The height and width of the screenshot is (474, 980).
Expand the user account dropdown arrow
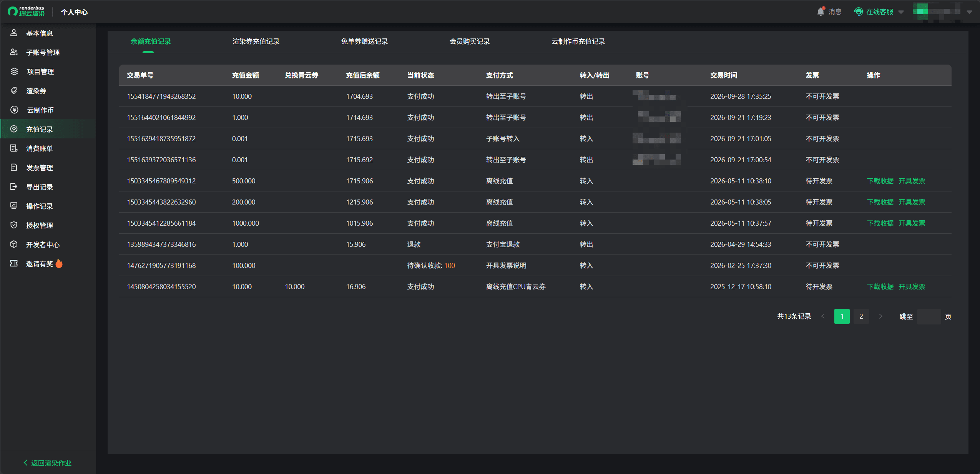click(x=969, y=12)
